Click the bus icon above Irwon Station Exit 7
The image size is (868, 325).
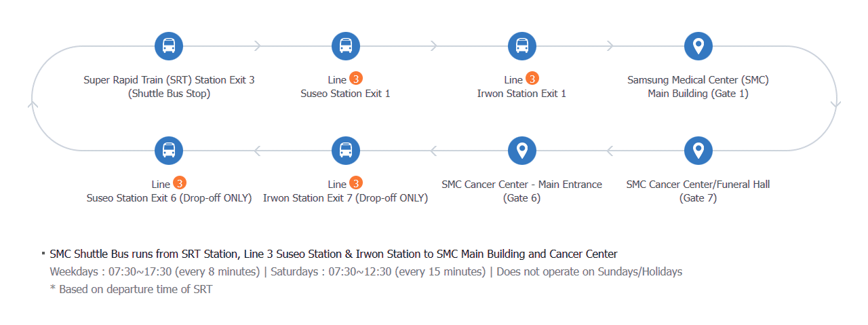coord(345,151)
